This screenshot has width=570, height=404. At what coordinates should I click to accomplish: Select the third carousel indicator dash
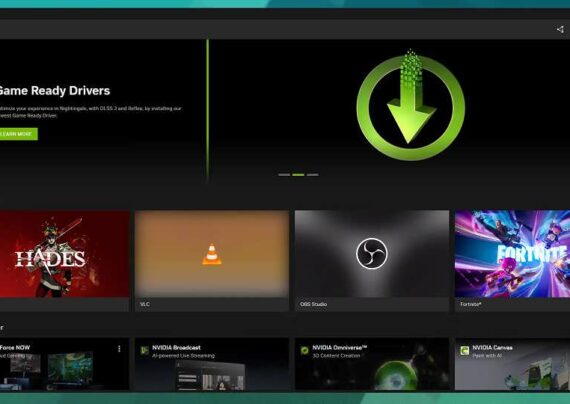tap(312, 175)
